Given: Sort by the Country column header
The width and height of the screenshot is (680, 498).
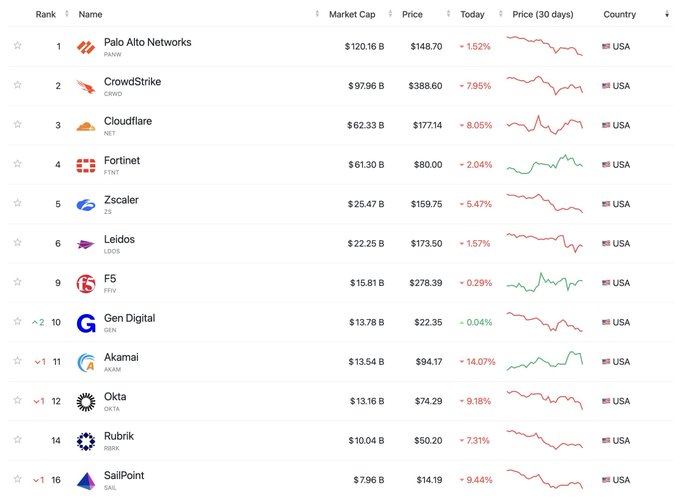Looking at the screenshot, I should pos(620,15).
